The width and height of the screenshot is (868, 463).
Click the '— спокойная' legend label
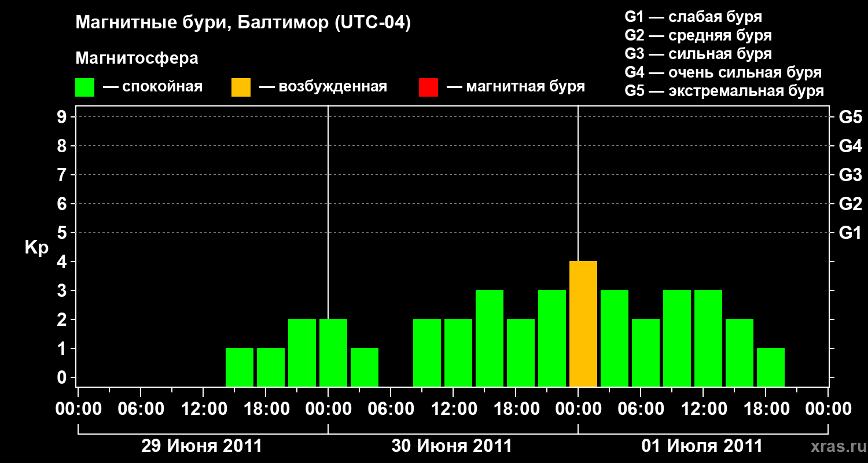153,87
